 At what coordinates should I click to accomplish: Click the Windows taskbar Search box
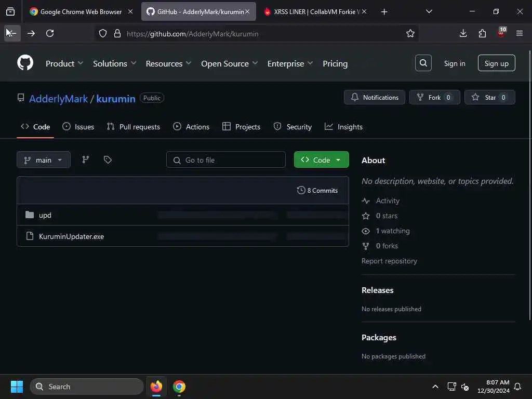point(87,387)
